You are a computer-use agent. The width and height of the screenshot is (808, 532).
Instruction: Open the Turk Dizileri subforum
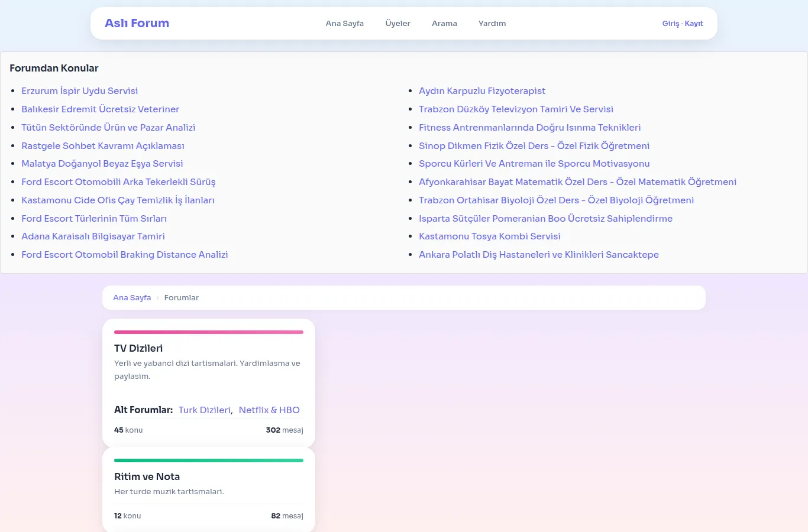point(205,410)
